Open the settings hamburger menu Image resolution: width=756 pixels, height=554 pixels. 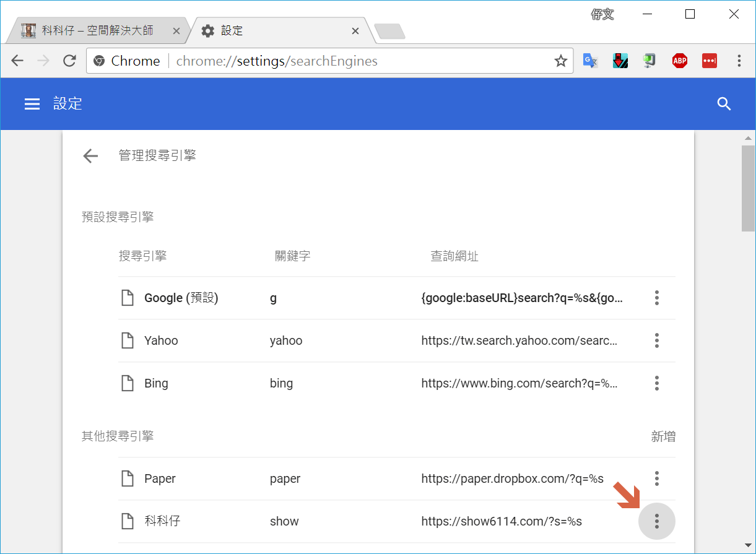pos(32,104)
